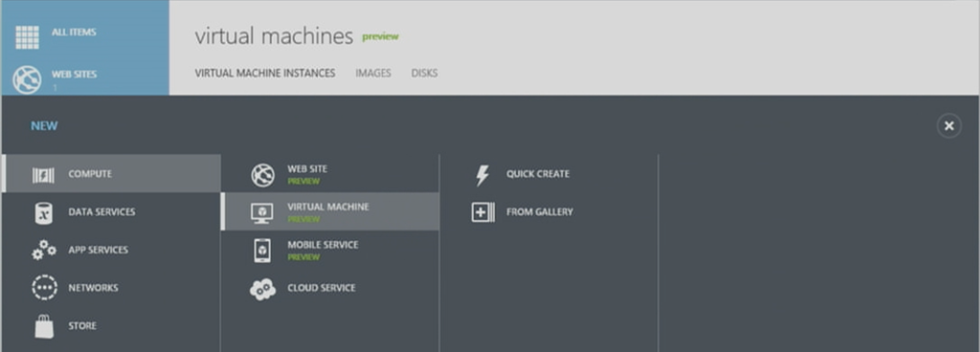The image size is (980, 352).
Task: Choose MOBILE SERVICE option label
Action: [323, 245]
